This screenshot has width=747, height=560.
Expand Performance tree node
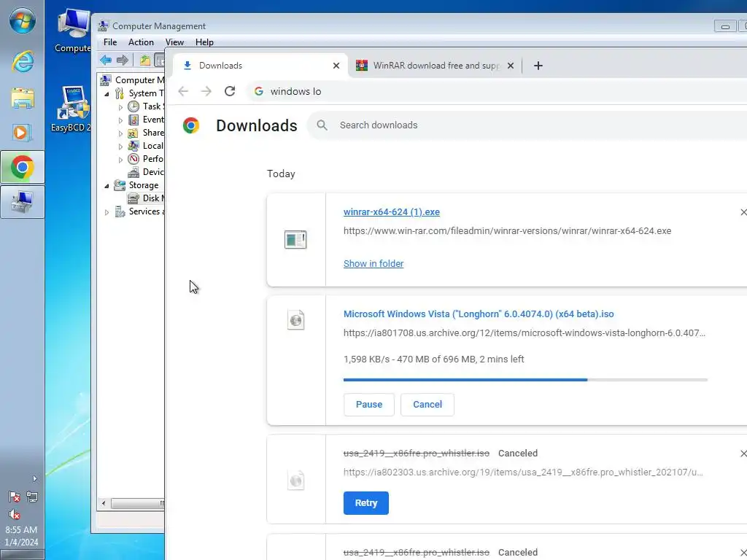[x=120, y=160]
